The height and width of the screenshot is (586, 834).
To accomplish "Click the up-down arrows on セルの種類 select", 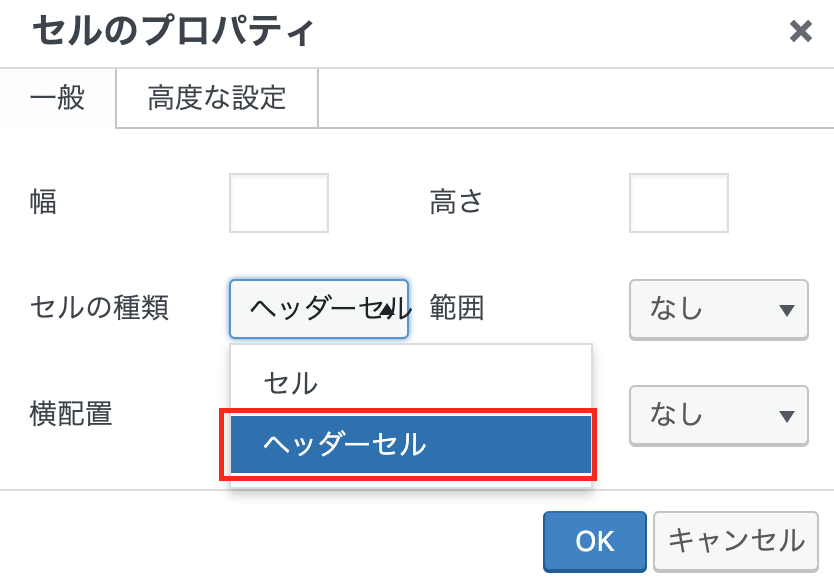I will click(x=392, y=310).
